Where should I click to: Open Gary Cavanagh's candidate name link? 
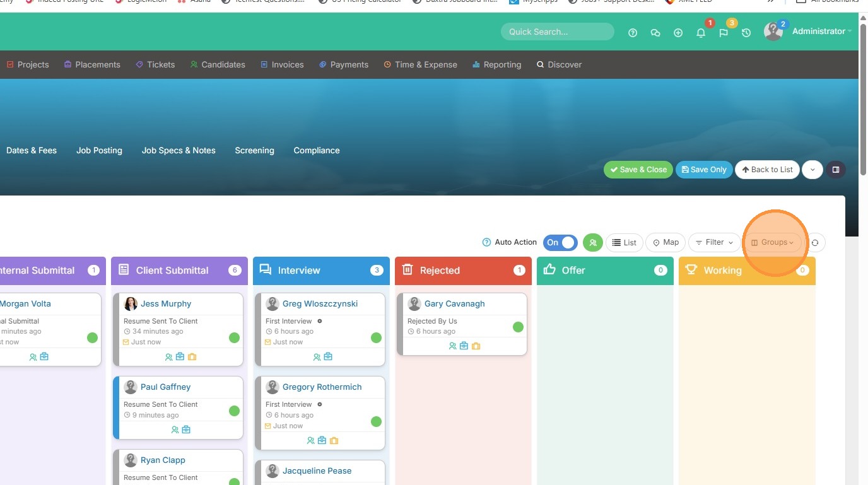tap(455, 304)
